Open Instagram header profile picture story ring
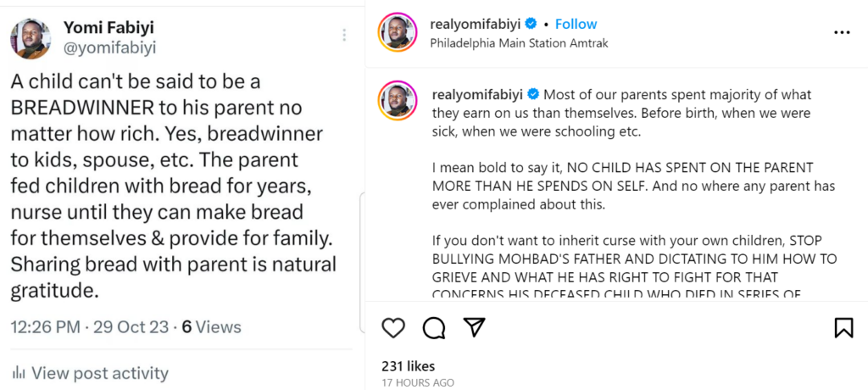868x390 pixels. pyautogui.click(x=398, y=34)
